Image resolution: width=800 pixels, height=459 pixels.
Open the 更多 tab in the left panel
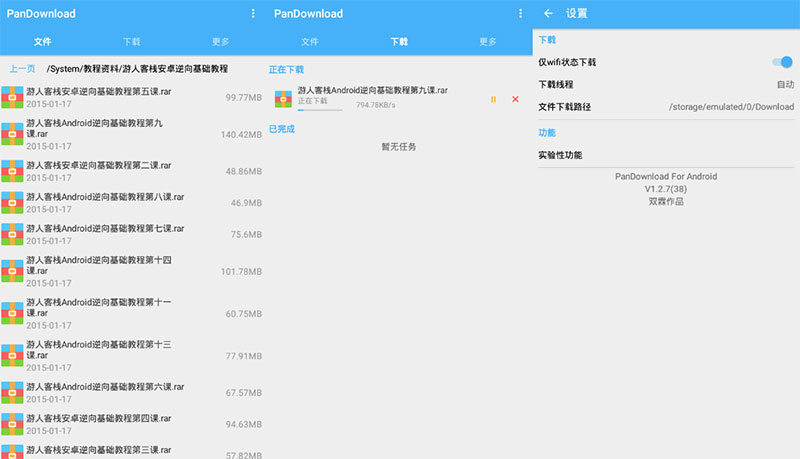(220, 42)
